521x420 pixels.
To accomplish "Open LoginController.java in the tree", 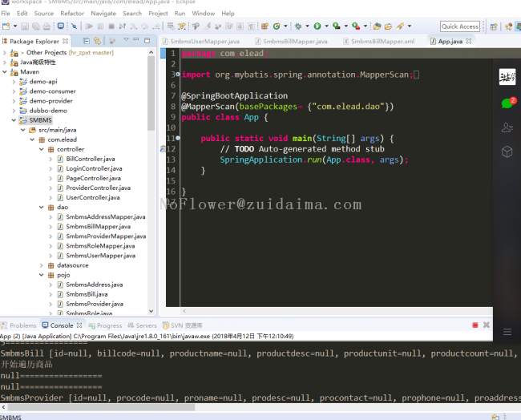I will click(94, 168).
